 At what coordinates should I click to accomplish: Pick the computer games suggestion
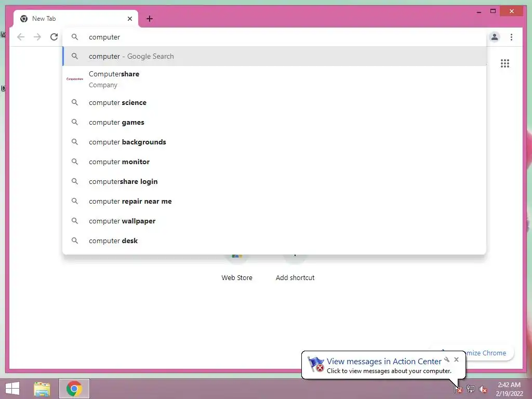274,122
